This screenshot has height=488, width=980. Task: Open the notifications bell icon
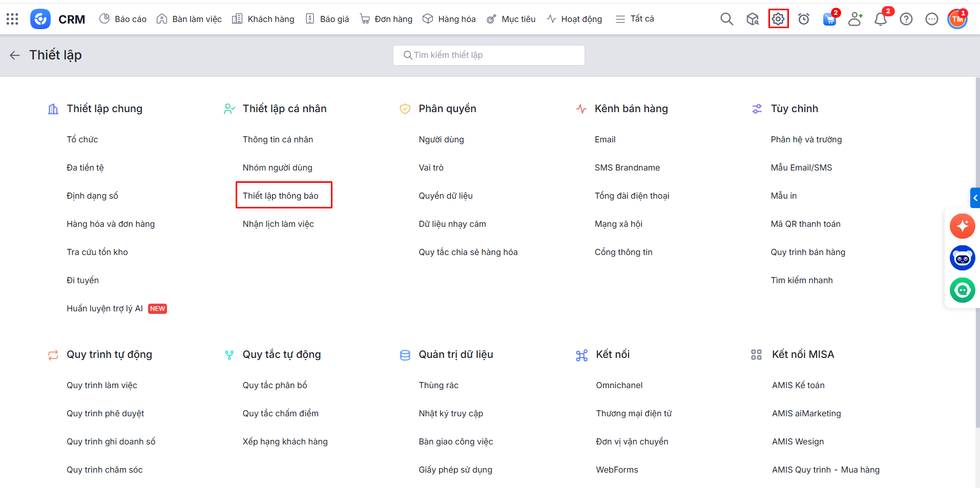click(880, 19)
